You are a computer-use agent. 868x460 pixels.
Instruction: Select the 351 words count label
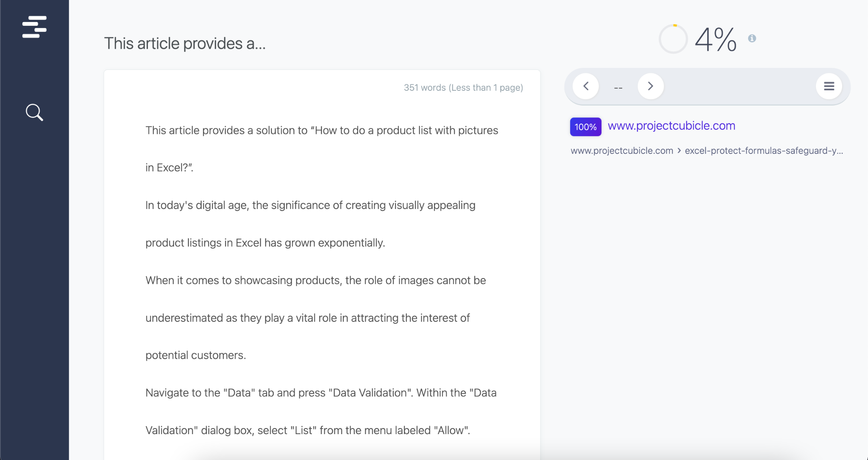(463, 88)
